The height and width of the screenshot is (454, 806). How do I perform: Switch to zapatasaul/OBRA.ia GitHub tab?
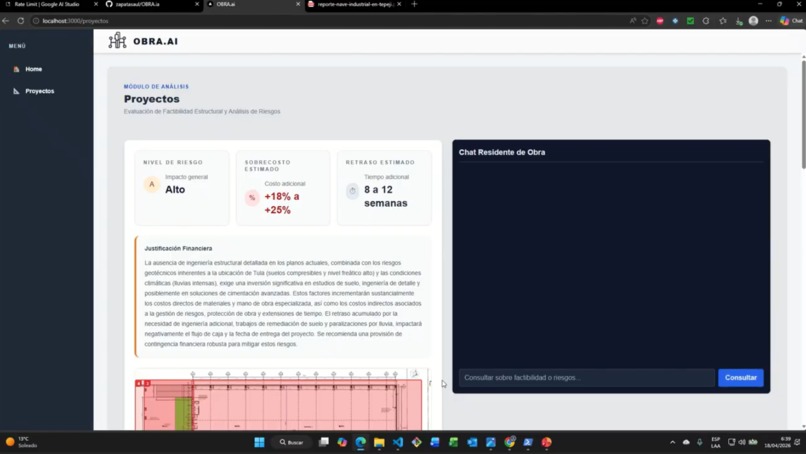click(x=137, y=4)
